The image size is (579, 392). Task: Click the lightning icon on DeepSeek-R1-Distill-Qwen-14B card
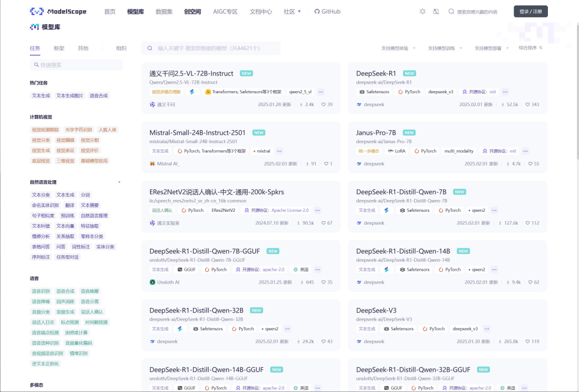pyautogui.click(x=386, y=269)
